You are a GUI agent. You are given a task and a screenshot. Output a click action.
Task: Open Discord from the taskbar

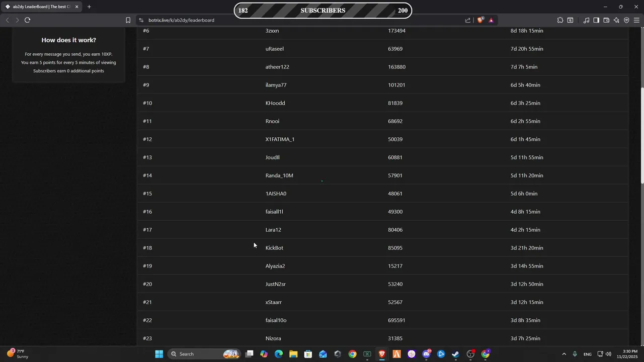[x=427, y=354]
